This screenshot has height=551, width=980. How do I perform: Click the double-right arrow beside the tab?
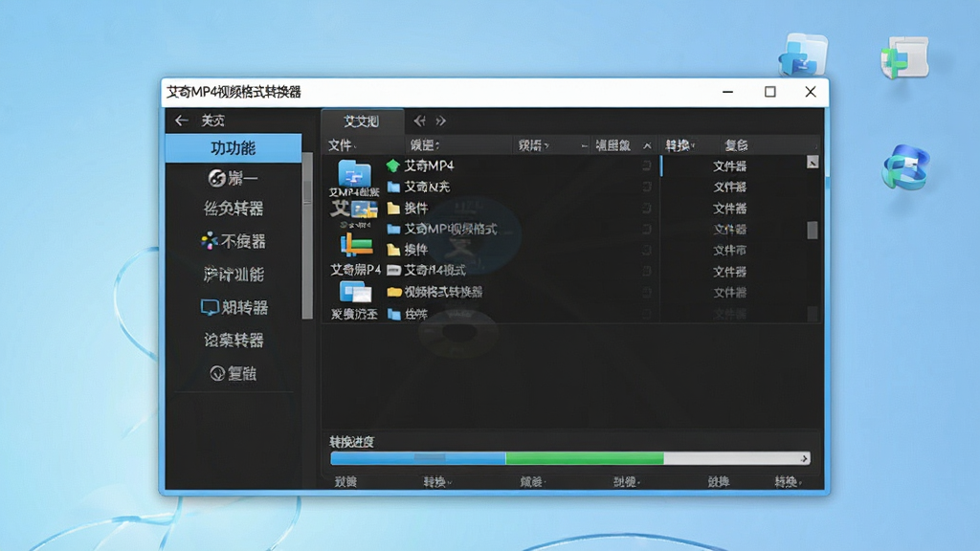440,121
